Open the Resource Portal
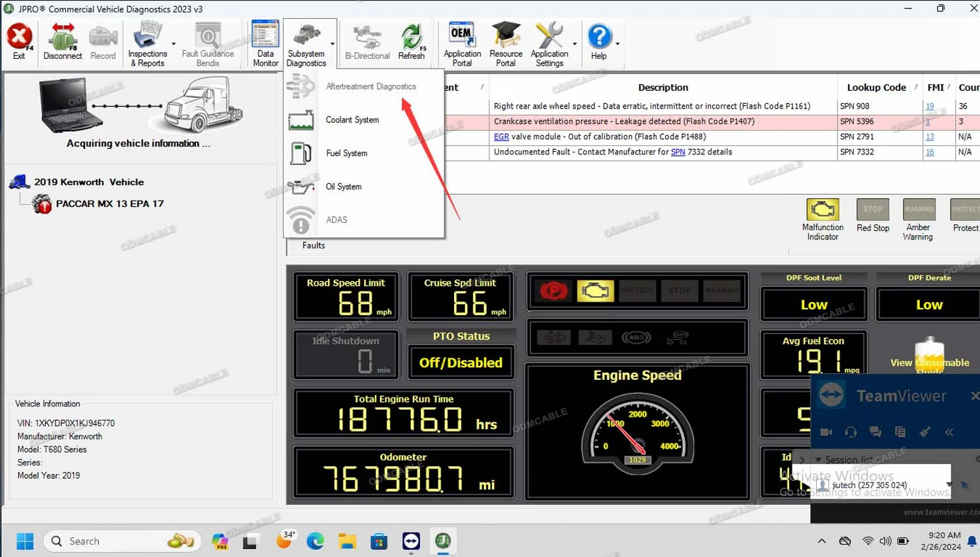Screen dimensions: 980x557 (506, 43)
